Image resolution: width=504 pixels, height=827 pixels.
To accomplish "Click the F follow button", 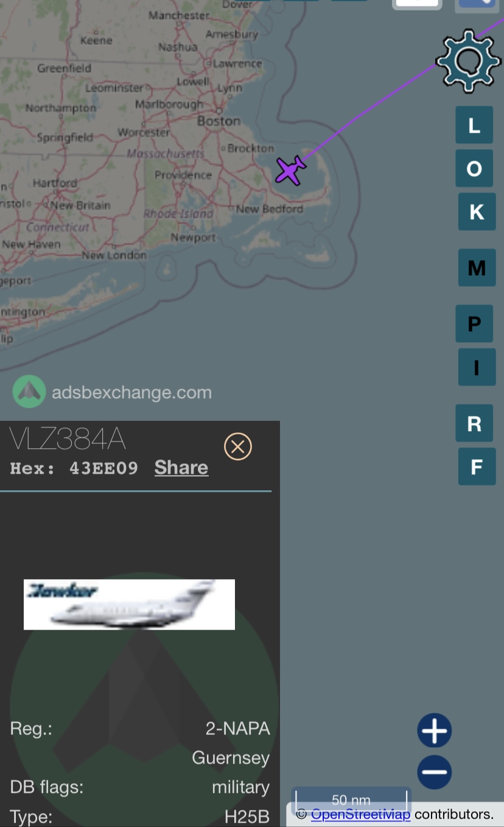I will [x=477, y=466].
